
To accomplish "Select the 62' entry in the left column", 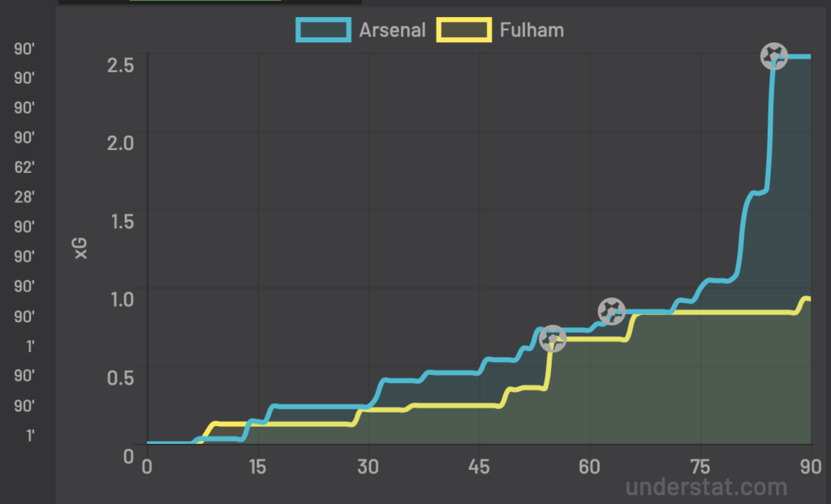I will (x=24, y=167).
